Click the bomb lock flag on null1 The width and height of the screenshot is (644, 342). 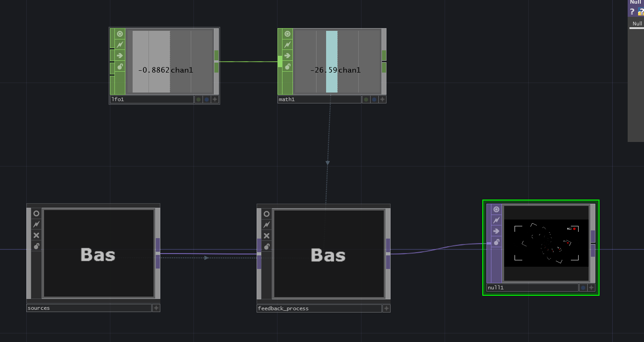[496, 242]
